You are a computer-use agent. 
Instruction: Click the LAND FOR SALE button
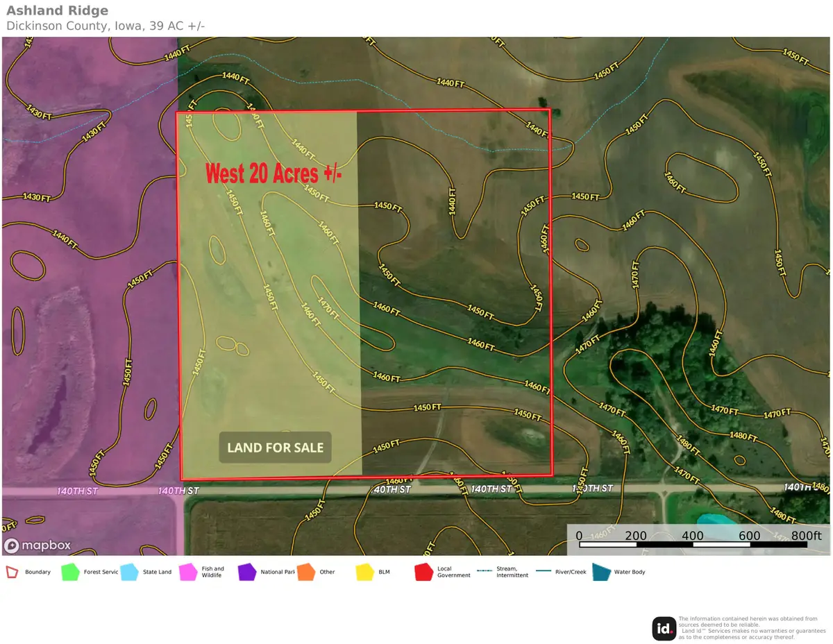(x=274, y=447)
